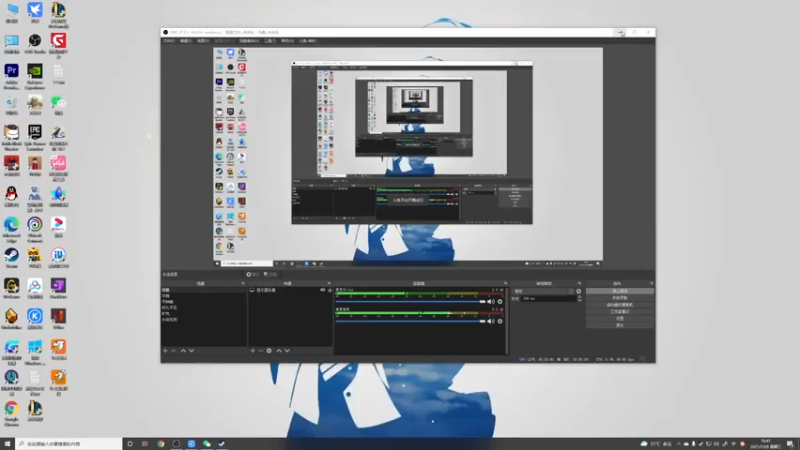Open the GeForce Experience desktop icon
The image size is (800, 450).
35,76
